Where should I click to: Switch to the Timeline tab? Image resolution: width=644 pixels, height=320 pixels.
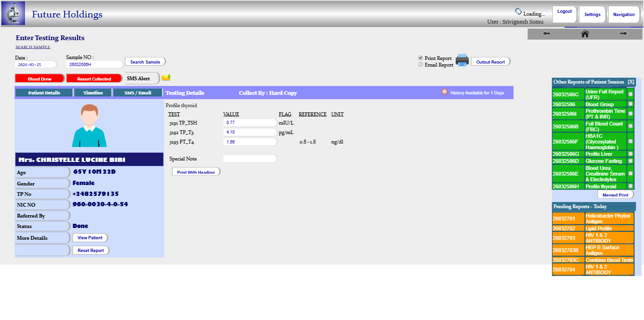93,93
